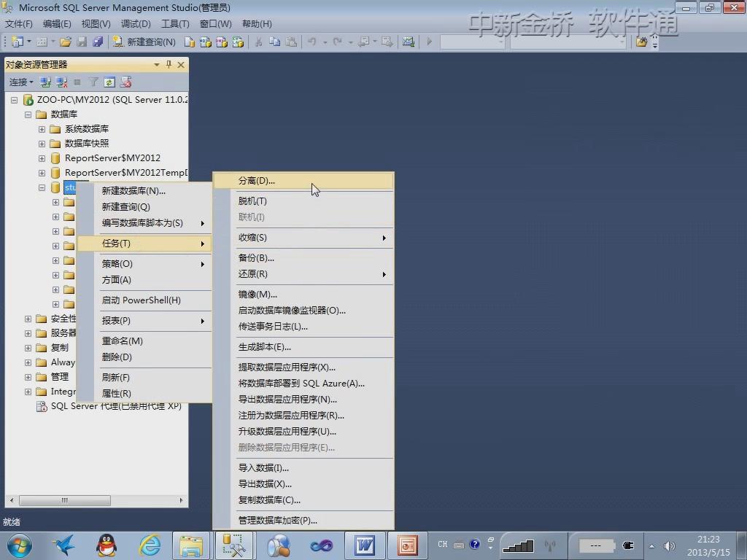Screen dimensions: 747x560
Task: Open the 编写数据库脚本为(S) submenu
Action: (144, 223)
